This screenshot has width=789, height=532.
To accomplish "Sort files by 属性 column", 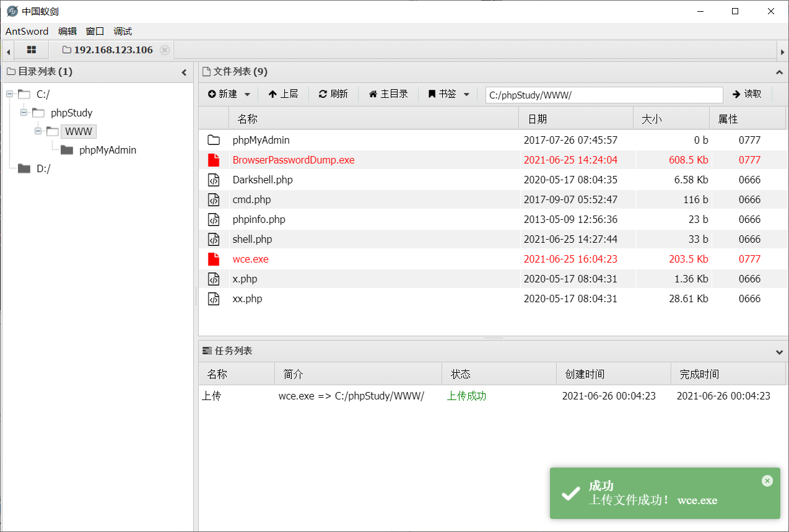I will tap(747, 119).
